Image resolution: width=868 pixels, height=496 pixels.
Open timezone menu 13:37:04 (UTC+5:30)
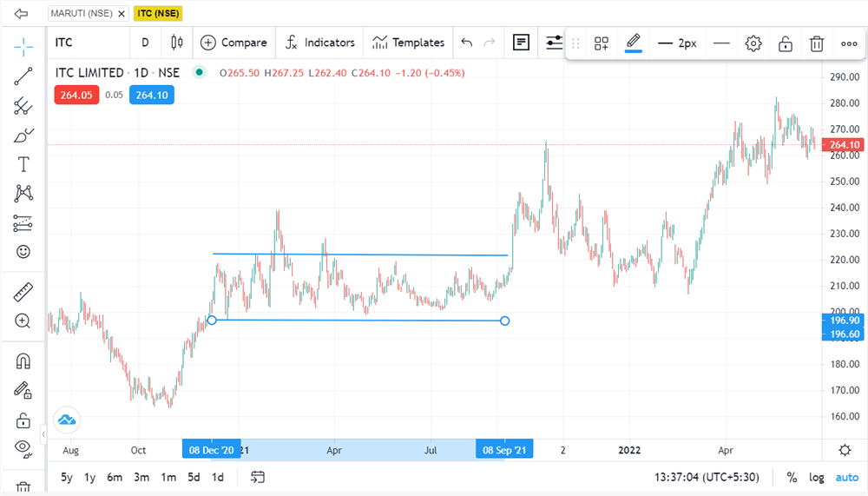pyautogui.click(x=707, y=477)
